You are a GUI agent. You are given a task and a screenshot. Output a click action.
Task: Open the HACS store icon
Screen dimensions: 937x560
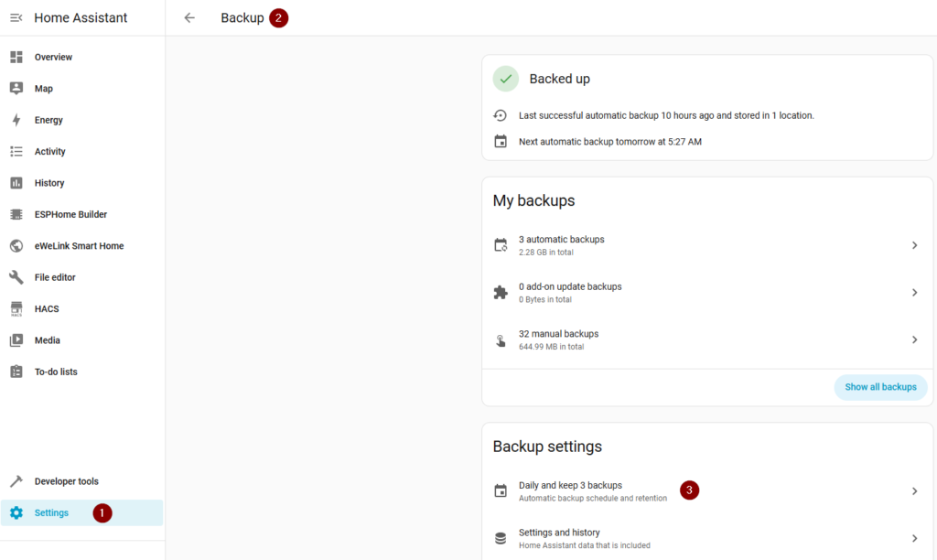(x=16, y=308)
